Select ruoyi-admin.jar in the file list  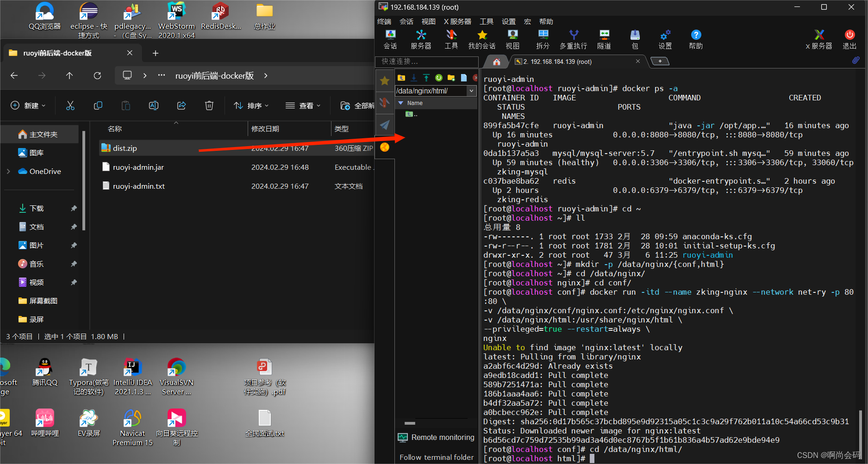[x=138, y=167]
